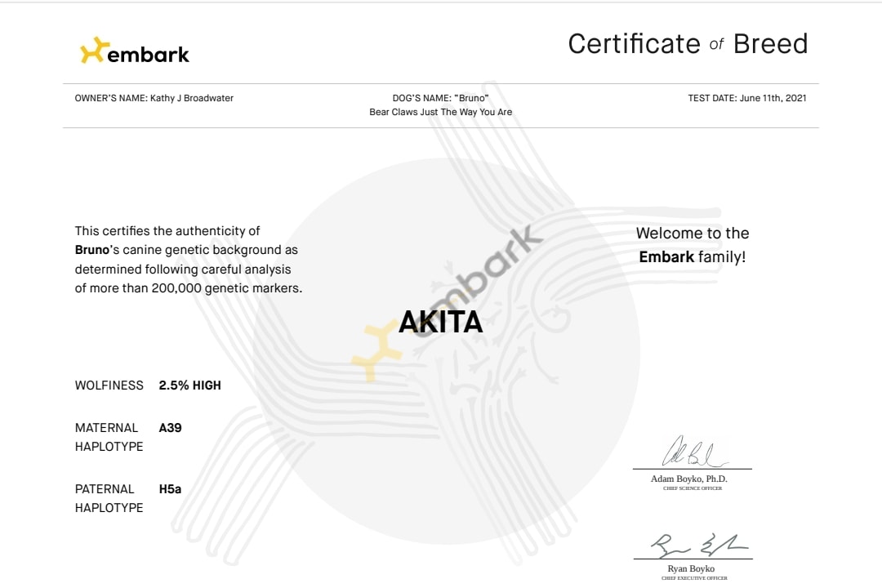Click the 'Chief Science Officer' title
Viewport: 882px width, 588px height.
[x=693, y=488]
